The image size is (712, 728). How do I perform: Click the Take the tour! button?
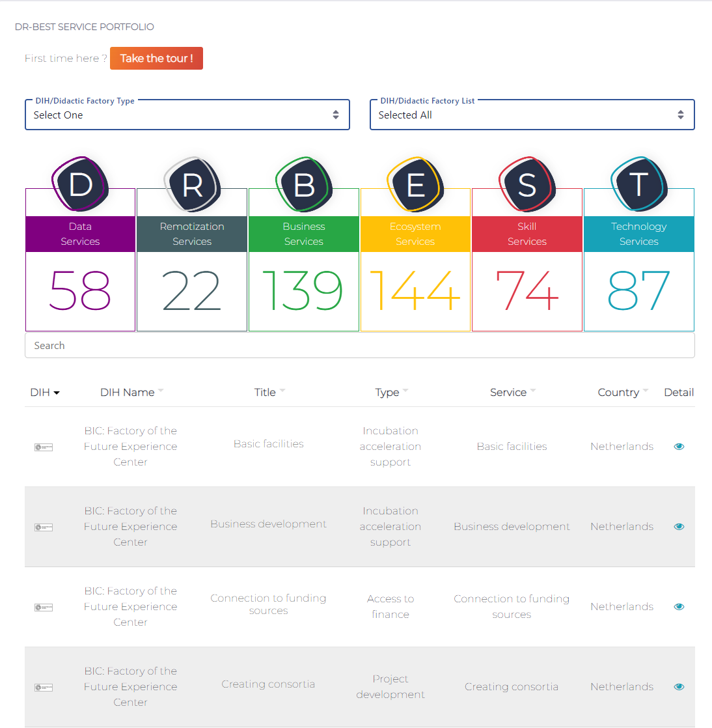pos(156,58)
